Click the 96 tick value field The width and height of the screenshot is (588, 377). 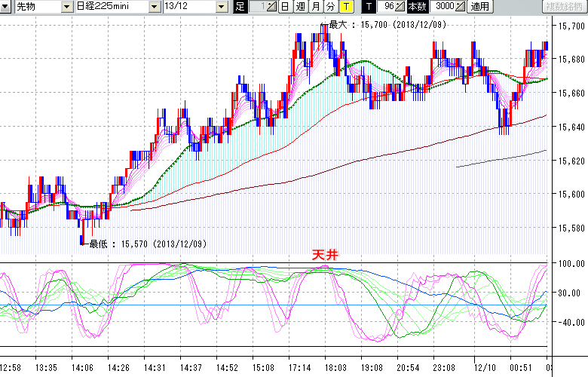[x=387, y=7]
